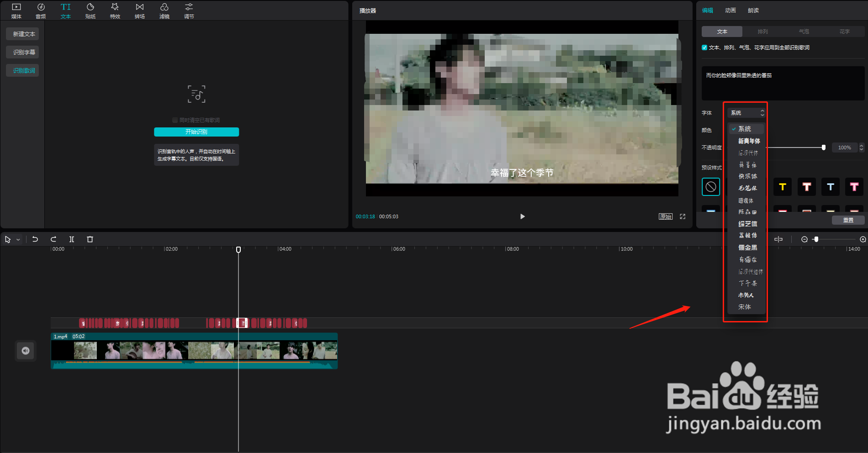Select the highlighted subtitle clip at playhead
The width and height of the screenshot is (868, 453).
(x=242, y=323)
